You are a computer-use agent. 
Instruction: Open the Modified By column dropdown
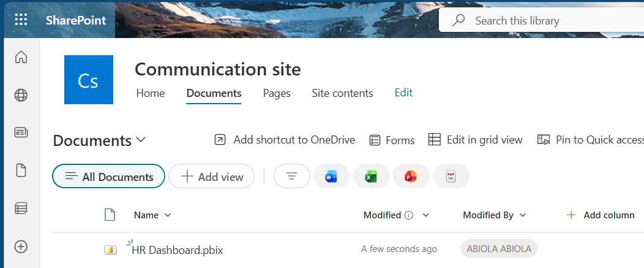click(495, 215)
